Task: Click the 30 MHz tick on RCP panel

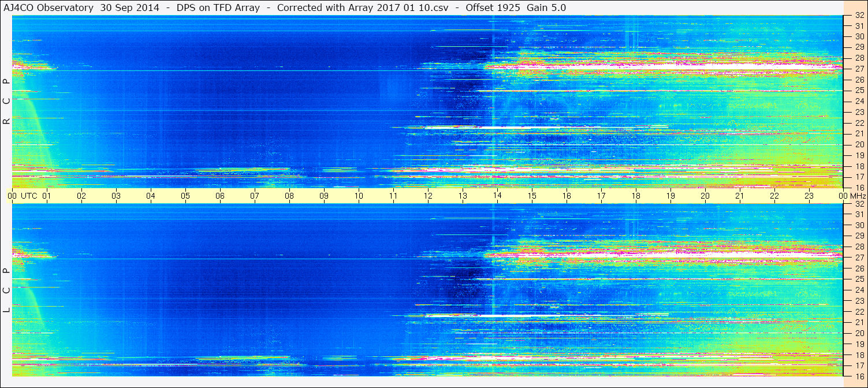Action: 859,37
